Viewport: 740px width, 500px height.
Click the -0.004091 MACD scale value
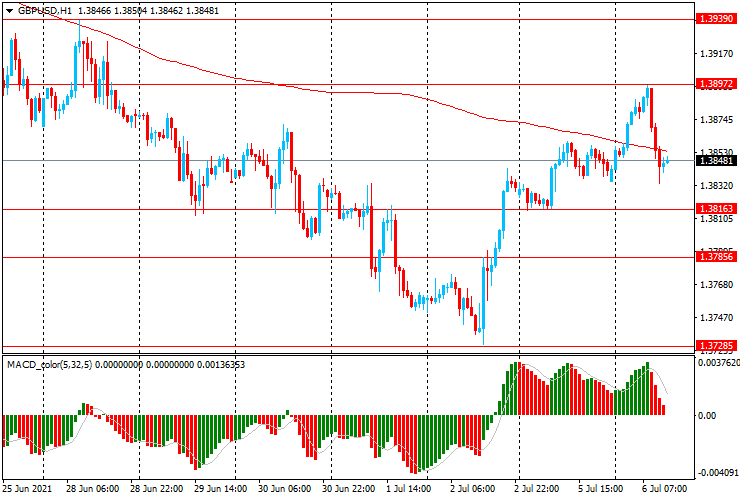tap(717, 473)
